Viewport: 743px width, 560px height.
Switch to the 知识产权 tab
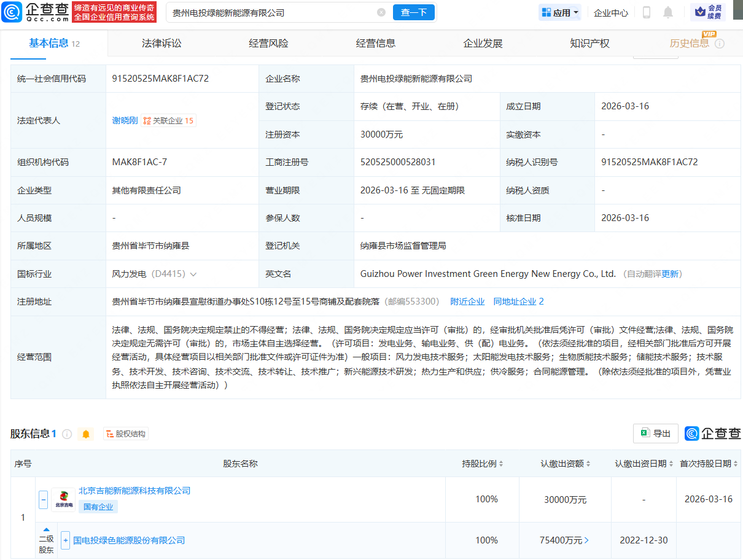click(x=589, y=43)
